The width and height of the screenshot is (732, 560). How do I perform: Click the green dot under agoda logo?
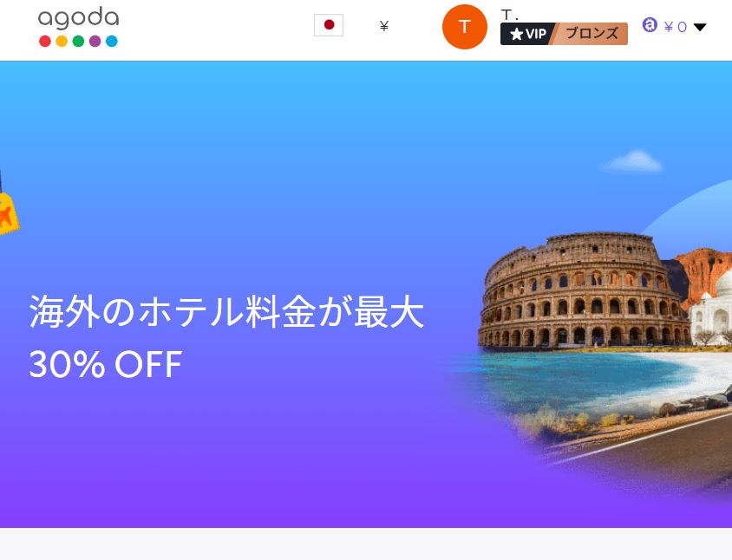(x=78, y=41)
